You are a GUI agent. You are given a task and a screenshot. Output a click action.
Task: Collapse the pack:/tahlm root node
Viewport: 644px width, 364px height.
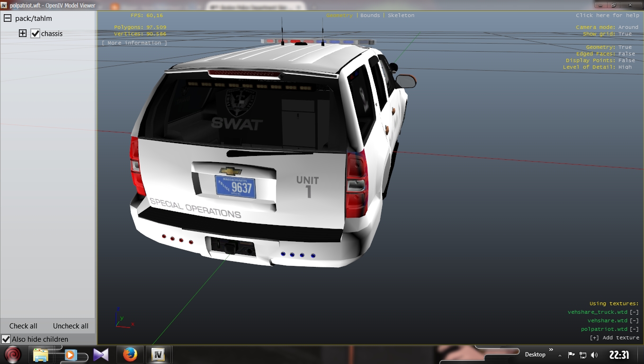[x=8, y=18]
